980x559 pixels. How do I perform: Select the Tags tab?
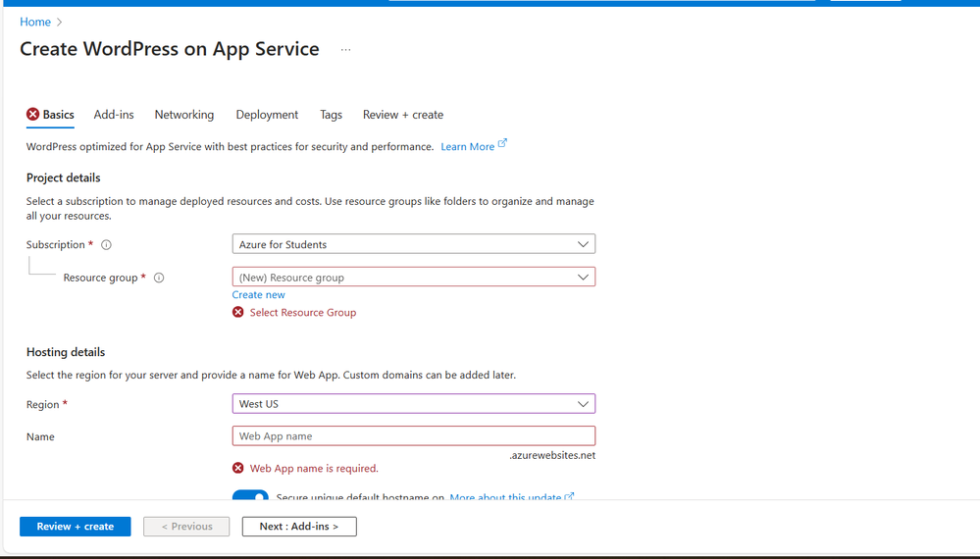pos(331,115)
